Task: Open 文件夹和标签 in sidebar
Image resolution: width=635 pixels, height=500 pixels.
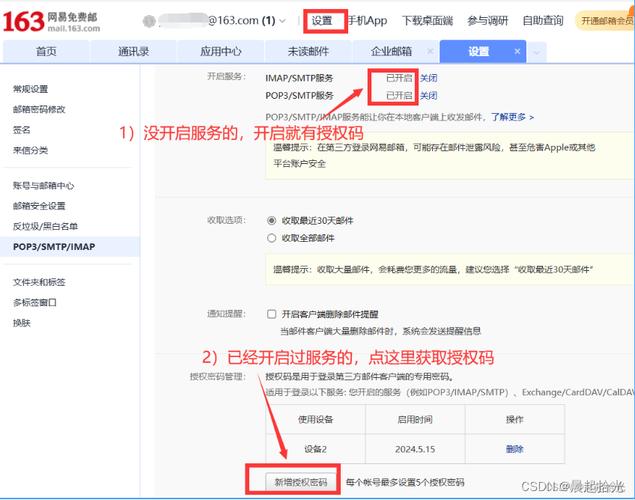Action: tap(39, 282)
